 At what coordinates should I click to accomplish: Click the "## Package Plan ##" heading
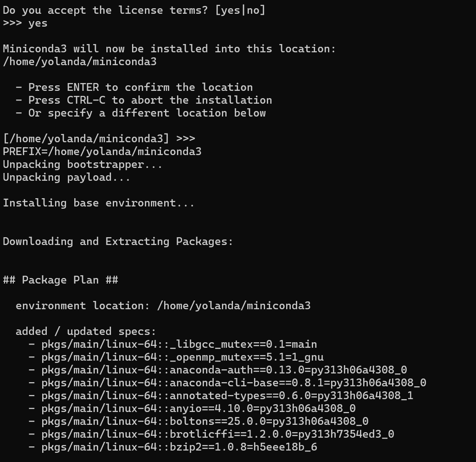pyautogui.click(x=61, y=280)
